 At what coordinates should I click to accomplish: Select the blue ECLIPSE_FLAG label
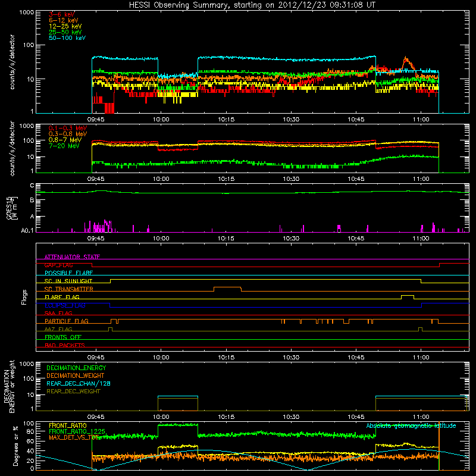coord(65,305)
